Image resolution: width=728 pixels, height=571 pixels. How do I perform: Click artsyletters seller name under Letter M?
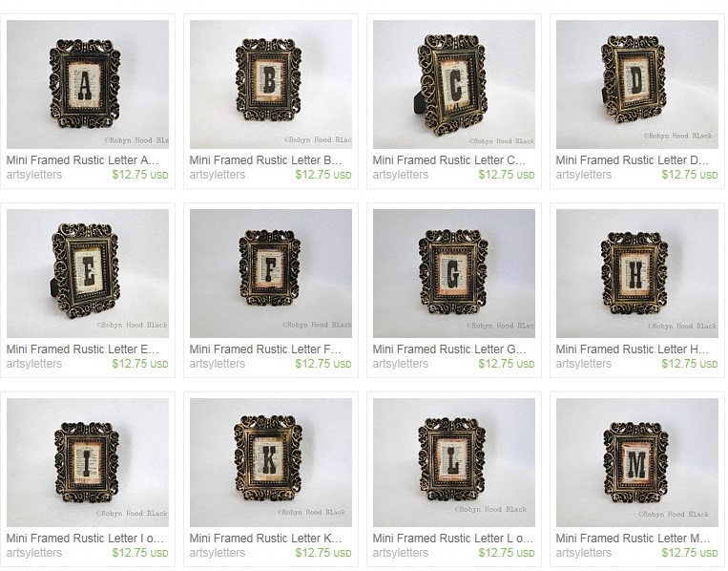584,553
